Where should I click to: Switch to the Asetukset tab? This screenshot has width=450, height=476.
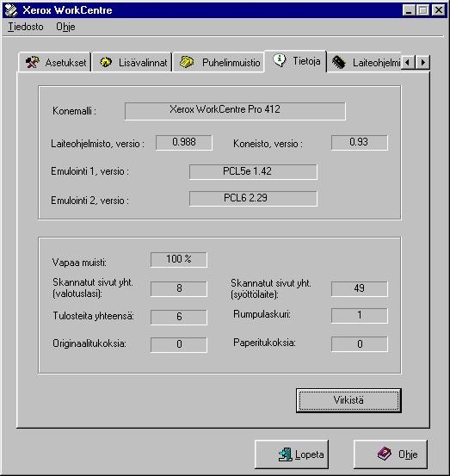tap(55, 62)
